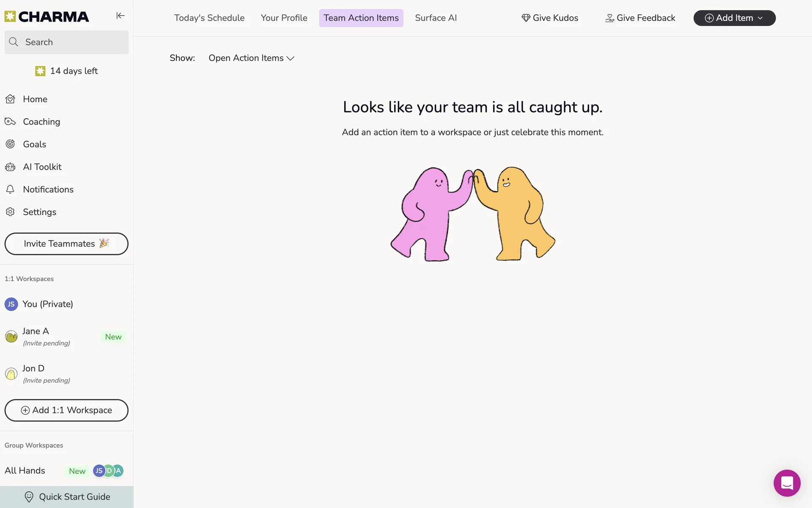Collapse the sidebar with arrow icon
This screenshot has width=812, height=508.
click(x=121, y=16)
